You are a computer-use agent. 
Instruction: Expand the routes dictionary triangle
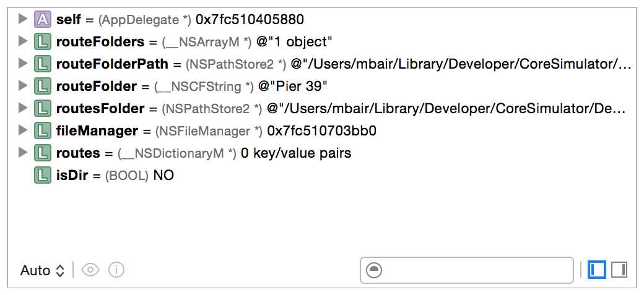click(22, 153)
